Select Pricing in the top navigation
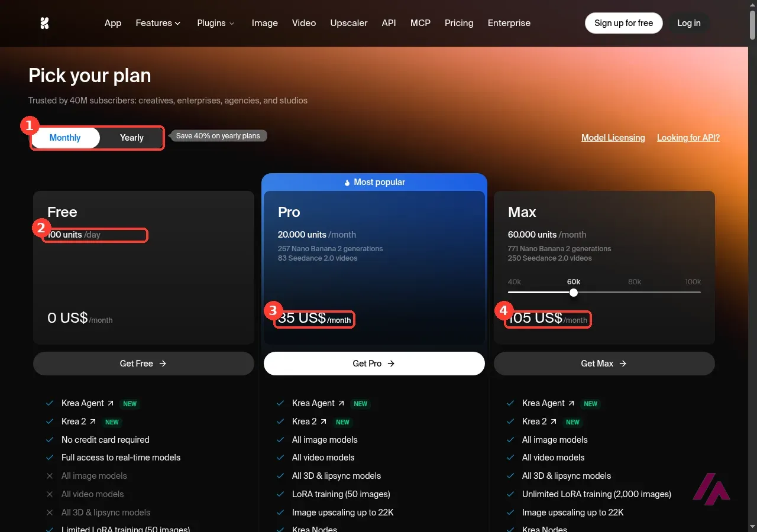Image resolution: width=757 pixels, height=532 pixels. [x=459, y=23]
